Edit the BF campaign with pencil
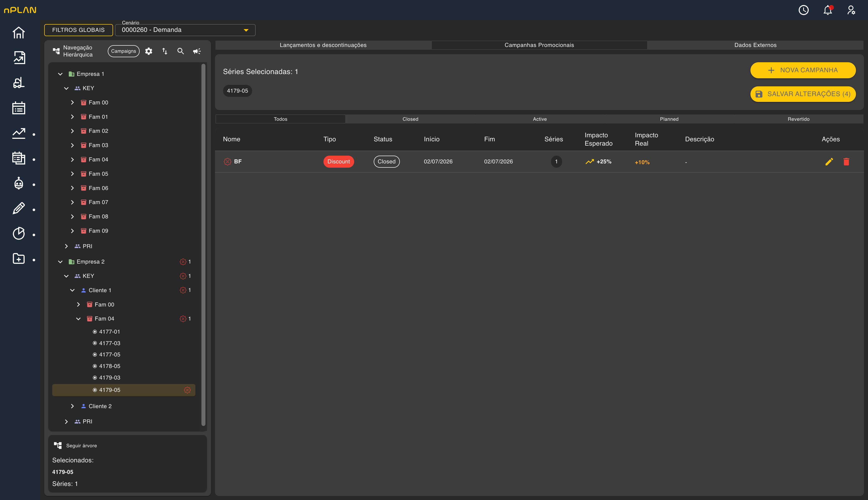The image size is (868, 500). click(829, 161)
